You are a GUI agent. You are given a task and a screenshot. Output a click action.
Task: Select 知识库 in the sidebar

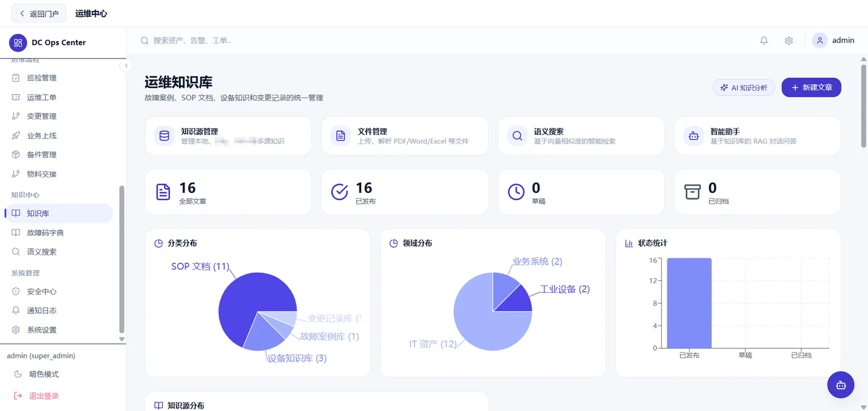[x=58, y=213]
